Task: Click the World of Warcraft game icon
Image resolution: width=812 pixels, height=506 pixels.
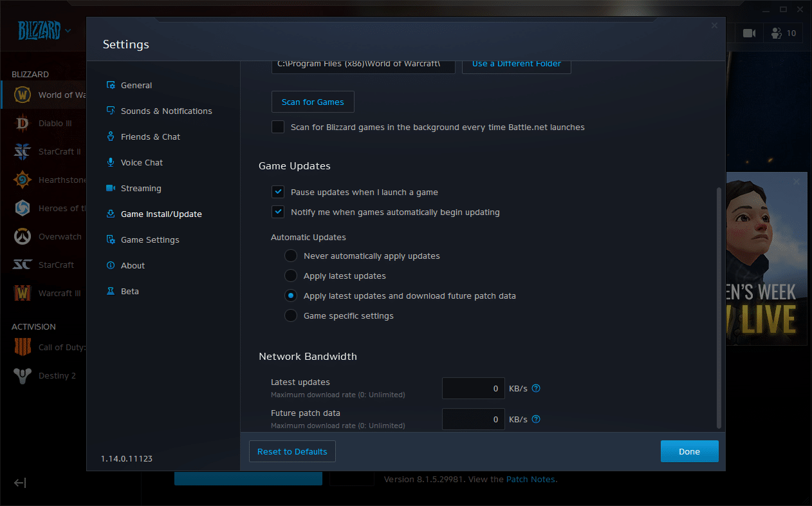Action: [x=23, y=95]
